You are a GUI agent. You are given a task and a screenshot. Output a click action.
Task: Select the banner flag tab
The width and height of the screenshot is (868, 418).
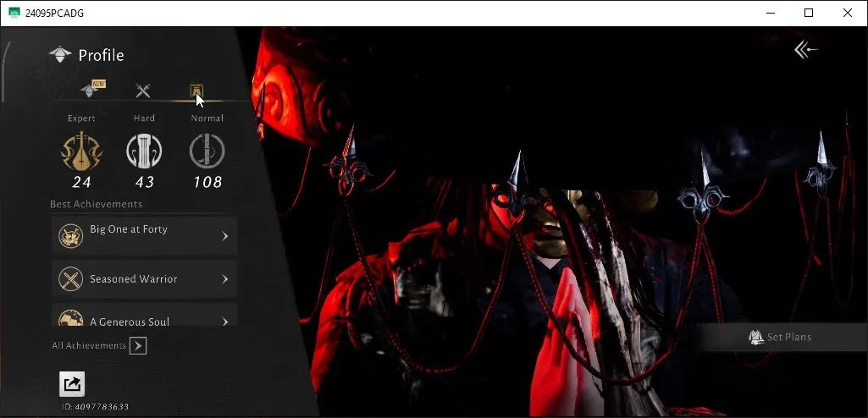coord(196,91)
